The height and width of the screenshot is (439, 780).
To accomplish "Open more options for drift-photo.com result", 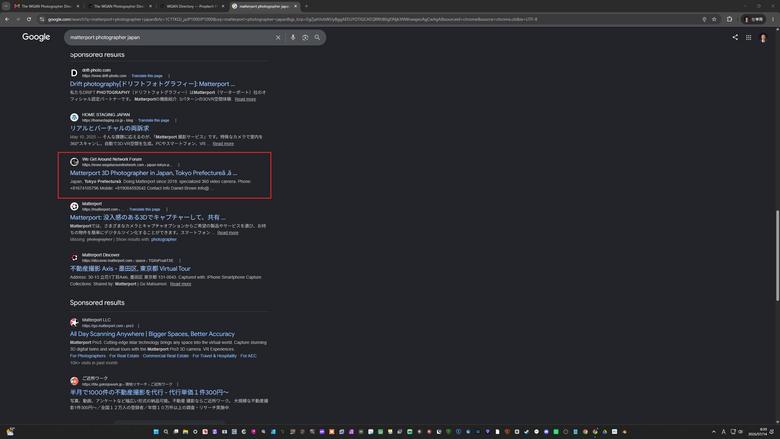I will pyautogui.click(x=169, y=76).
